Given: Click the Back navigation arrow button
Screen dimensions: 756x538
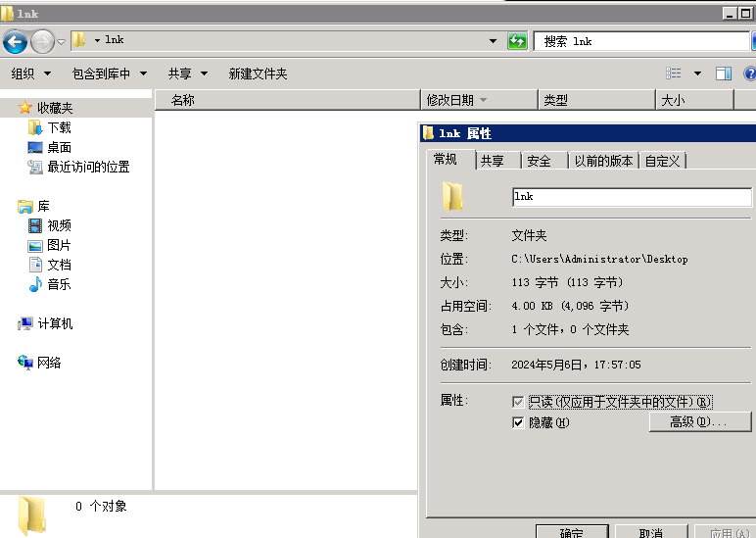Looking at the screenshot, I should click(15, 41).
